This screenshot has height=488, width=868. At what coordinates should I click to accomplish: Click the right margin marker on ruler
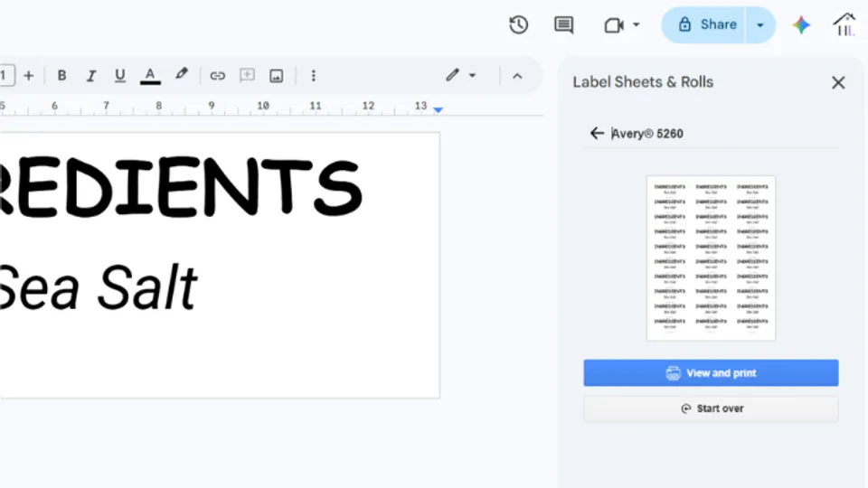point(438,110)
